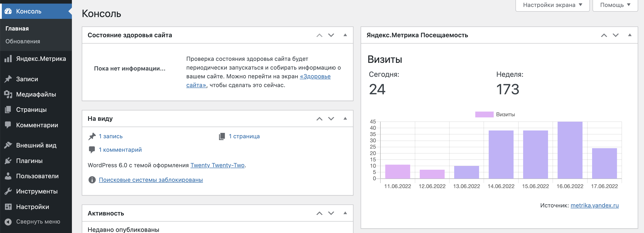644x233 pixels.
Task: Open the Записи menu
Action: tap(36, 79)
